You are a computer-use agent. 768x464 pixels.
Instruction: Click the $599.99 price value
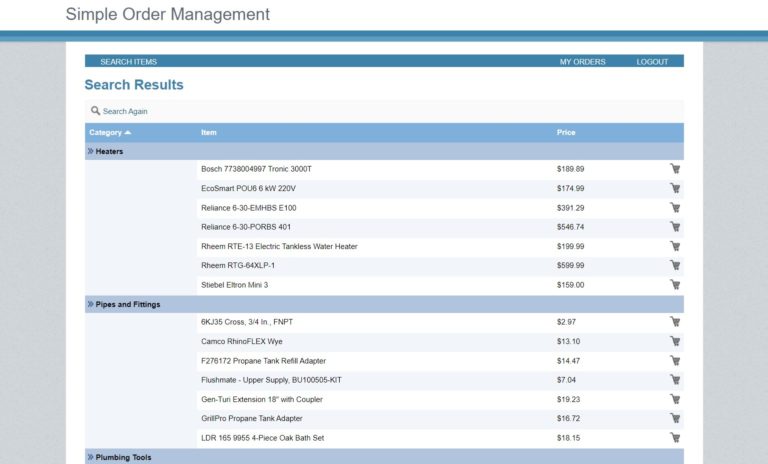[570, 266]
